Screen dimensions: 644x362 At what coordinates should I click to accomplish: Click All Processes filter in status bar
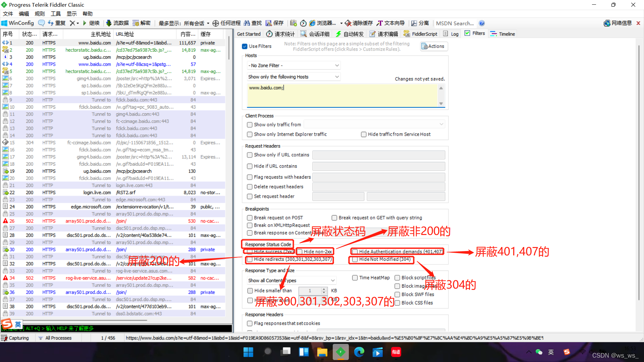click(x=55, y=338)
